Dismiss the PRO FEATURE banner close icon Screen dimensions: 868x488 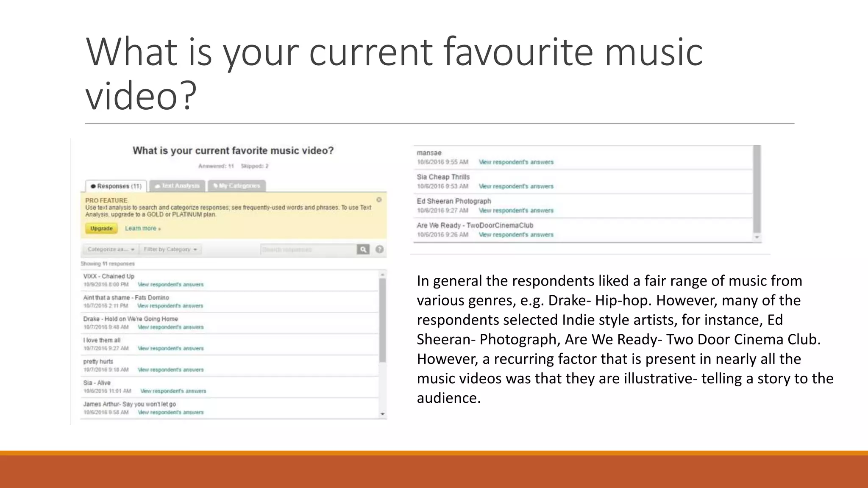tap(379, 200)
